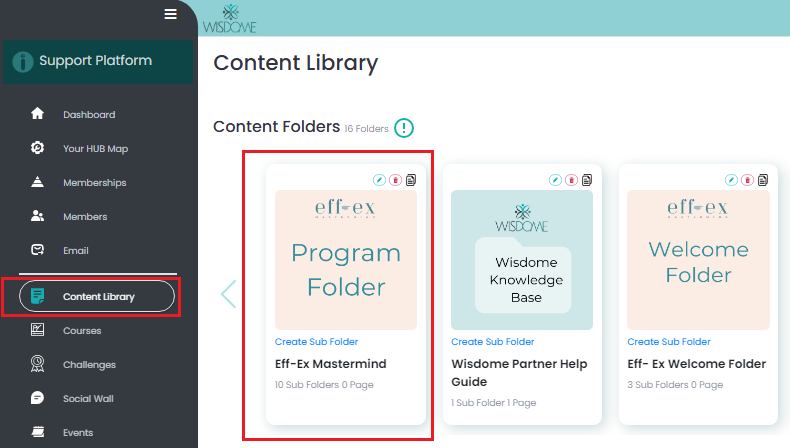790x448 pixels.
Task: Click the Members people icon
Action: [x=37, y=216]
